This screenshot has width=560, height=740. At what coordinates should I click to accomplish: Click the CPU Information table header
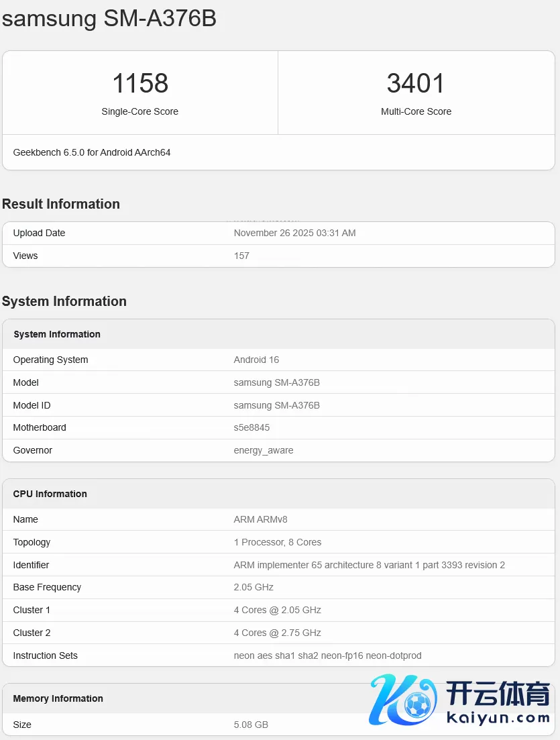[x=50, y=494]
